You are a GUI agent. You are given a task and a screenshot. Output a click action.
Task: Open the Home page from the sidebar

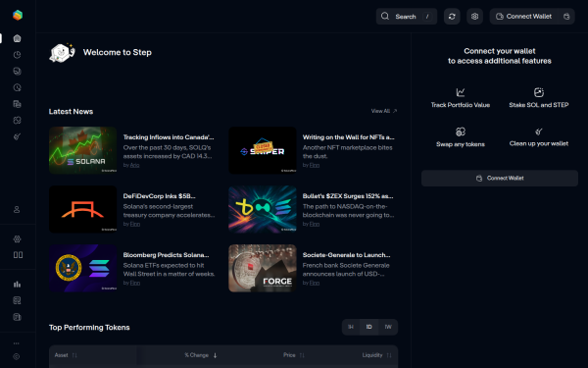(17, 38)
